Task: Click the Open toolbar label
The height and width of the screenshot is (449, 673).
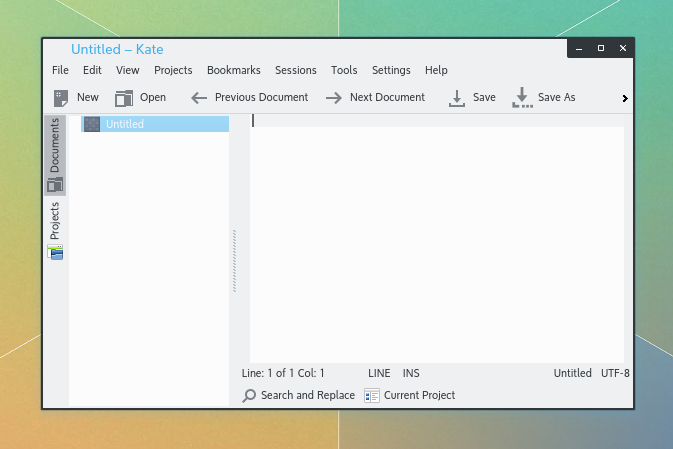Action: pos(153,97)
